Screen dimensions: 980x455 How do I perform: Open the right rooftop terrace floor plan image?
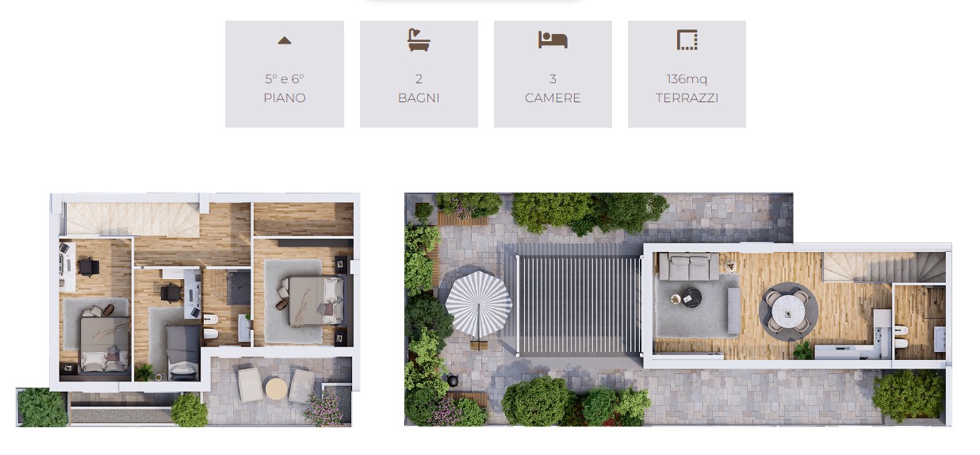click(678, 310)
